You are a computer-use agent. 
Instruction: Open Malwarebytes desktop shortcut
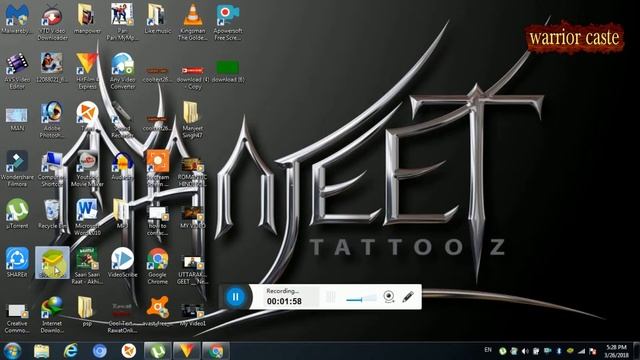point(17,19)
